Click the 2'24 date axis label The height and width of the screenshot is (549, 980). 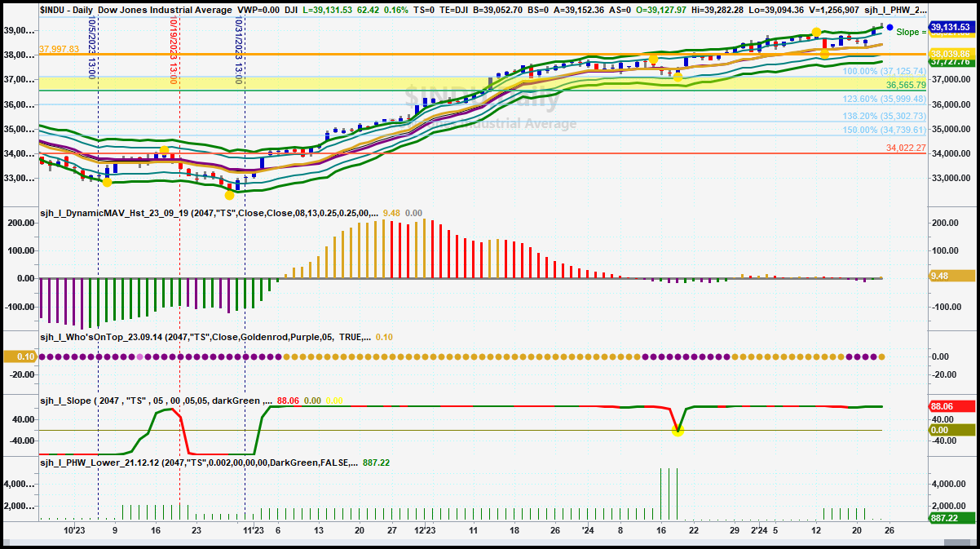[x=757, y=530]
